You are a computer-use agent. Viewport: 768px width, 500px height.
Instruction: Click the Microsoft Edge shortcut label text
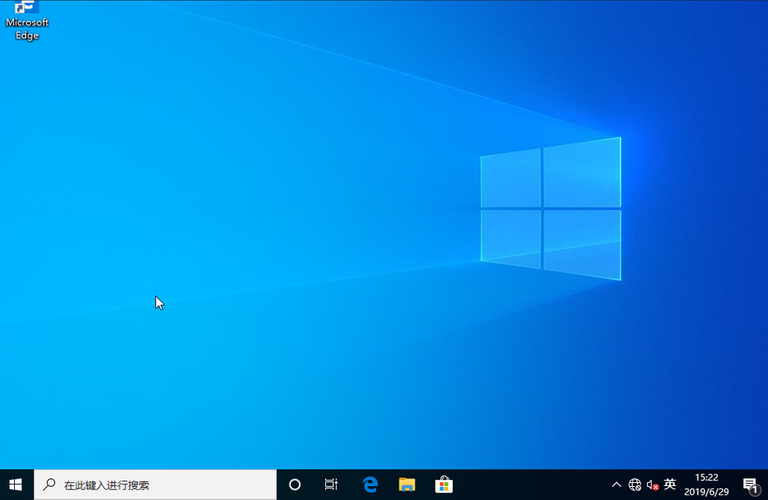pyautogui.click(x=27, y=28)
